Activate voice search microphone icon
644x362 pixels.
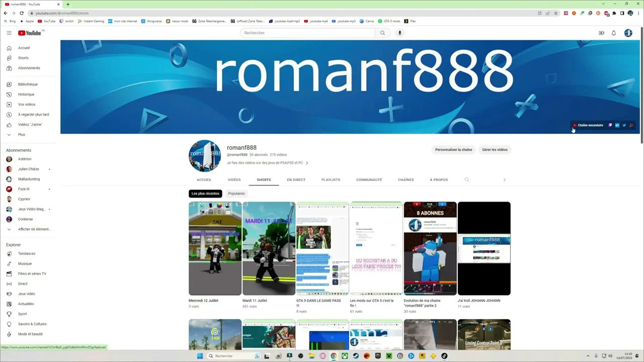tap(399, 33)
